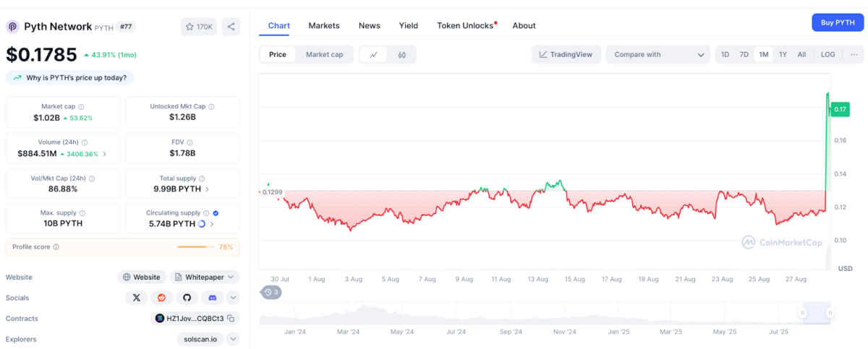
Task: Click the Buy PYTH button
Action: [838, 22]
